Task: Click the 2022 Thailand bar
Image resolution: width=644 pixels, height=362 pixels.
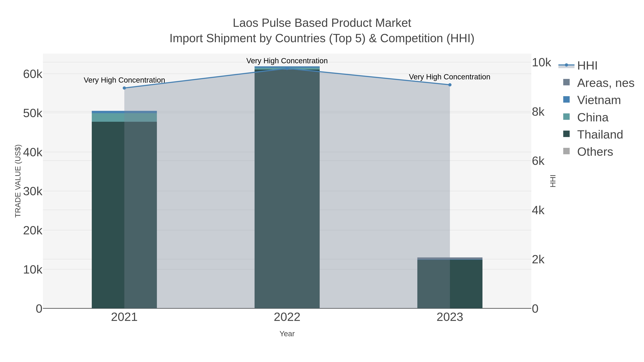Action: (x=287, y=189)
